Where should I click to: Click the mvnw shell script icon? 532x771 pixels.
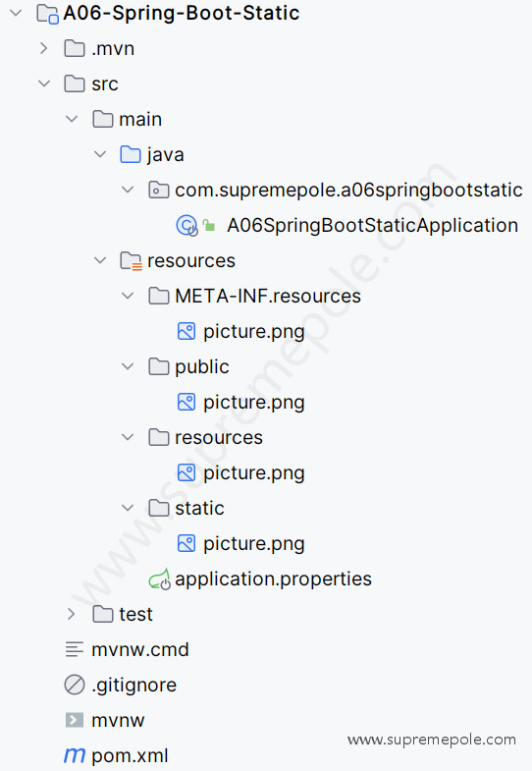pos(75,720)
